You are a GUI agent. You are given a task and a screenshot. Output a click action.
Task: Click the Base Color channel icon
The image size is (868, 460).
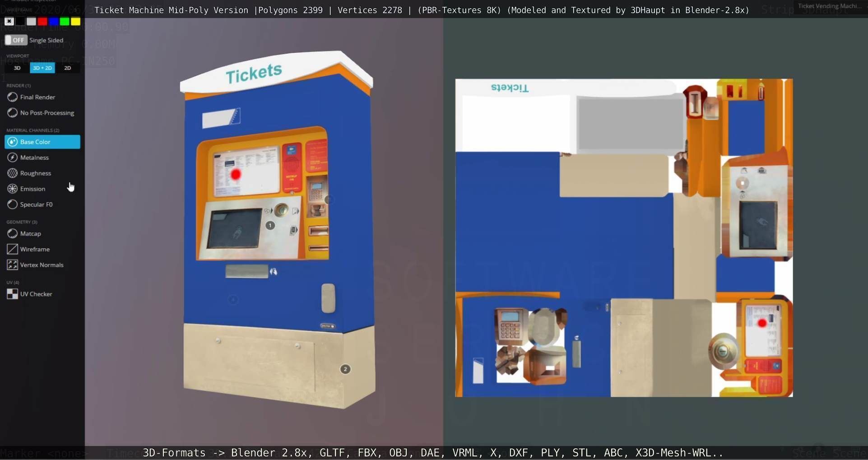(13, 142)
